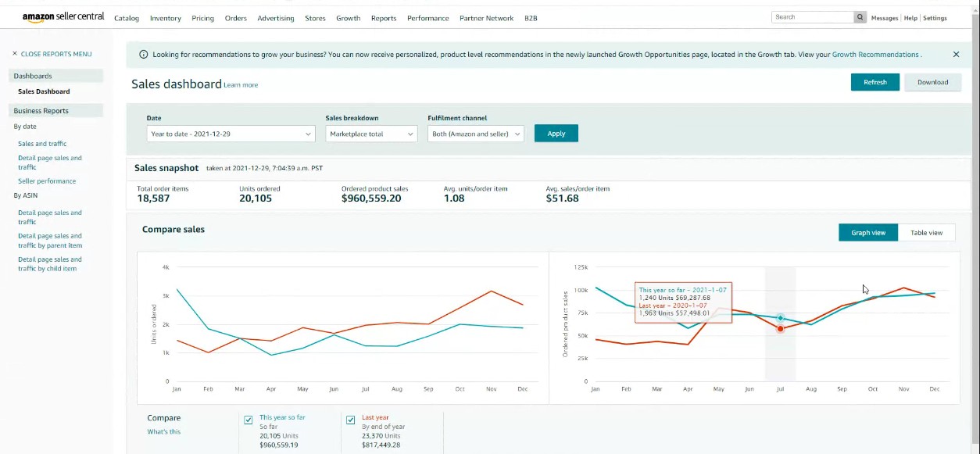Click the search magnifier icon
The width and height of the screenshot is (980, 454).
coord(860,17)
